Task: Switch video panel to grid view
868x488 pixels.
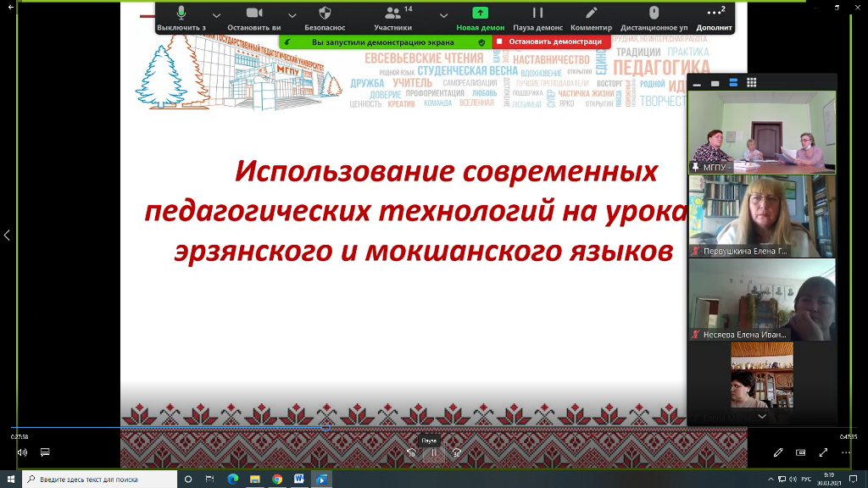Action: [x=752, y=83]
